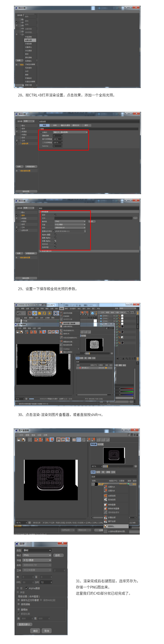This screenshot has height=644, width=164.
Task: Click 重置到默认 button in 保存 dialog
Action: tap(24, 624)
